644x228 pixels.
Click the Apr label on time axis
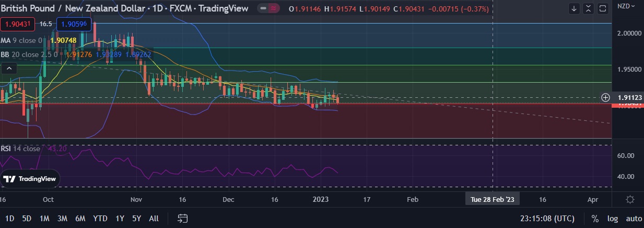pyautogui.click(x=592, y=199)
